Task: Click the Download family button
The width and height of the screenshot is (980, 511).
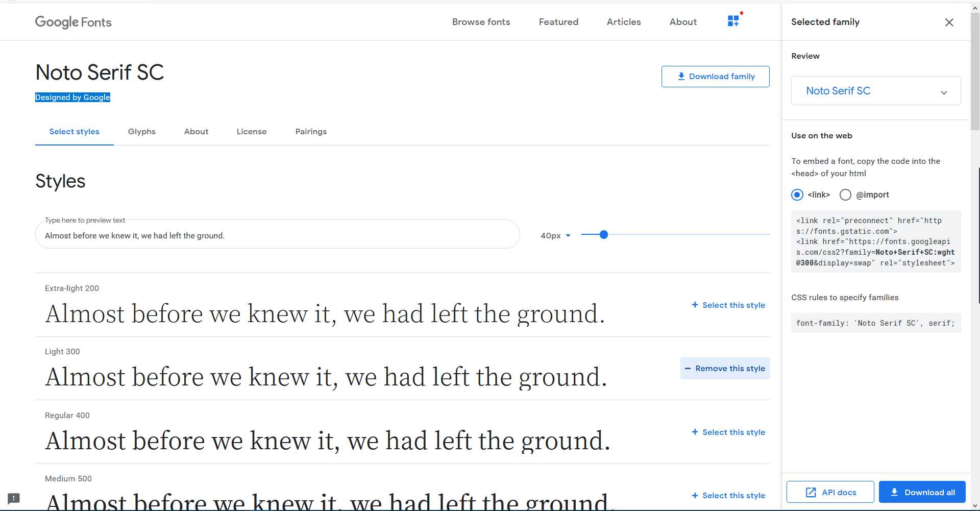Action: pos(716,77)
